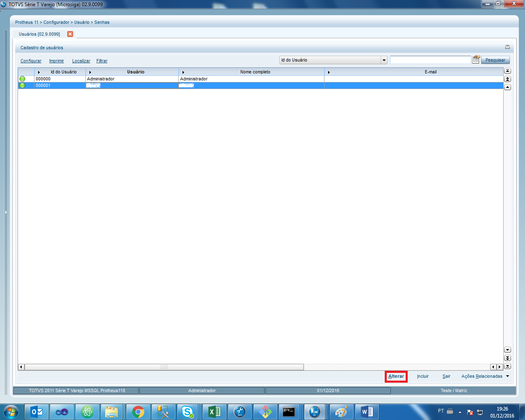Open Windows Explorer from the taskbar
The width and height of the screenshot is (525, 420).
click(x=112, y=412)
